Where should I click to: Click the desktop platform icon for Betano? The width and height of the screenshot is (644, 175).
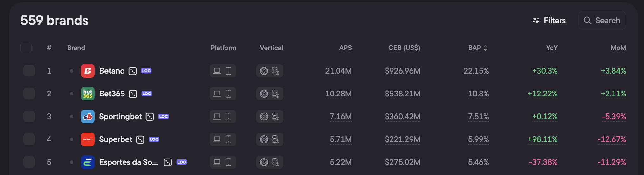(217, 71)
